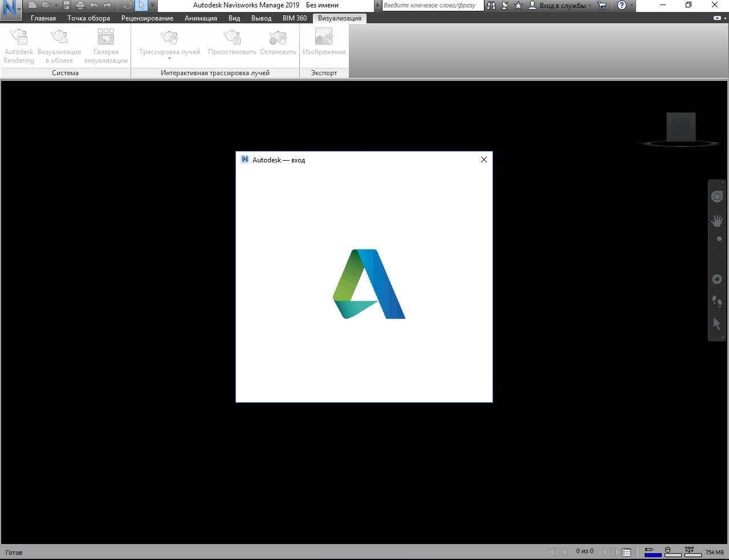This screenshot has height=560, width=729.
Task: Close the Autodesk — вход dialog
Action: coord(484,160)
